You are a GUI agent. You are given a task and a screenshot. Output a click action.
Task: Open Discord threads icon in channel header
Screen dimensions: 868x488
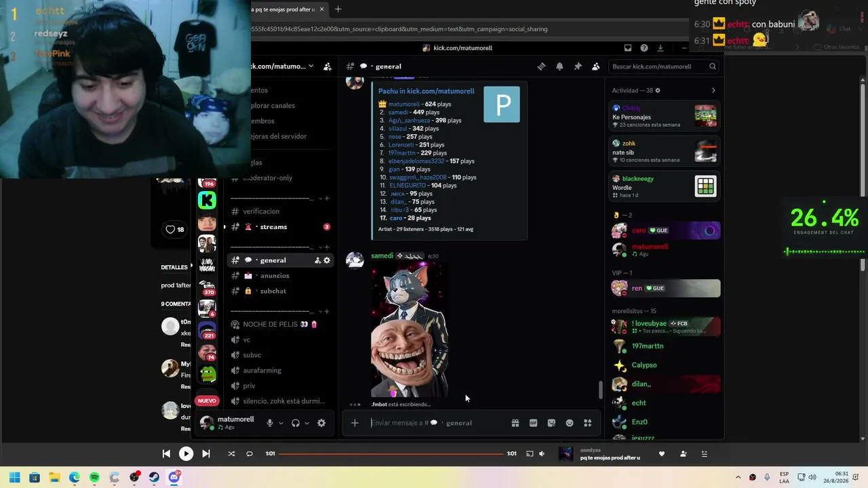(541, 66)
